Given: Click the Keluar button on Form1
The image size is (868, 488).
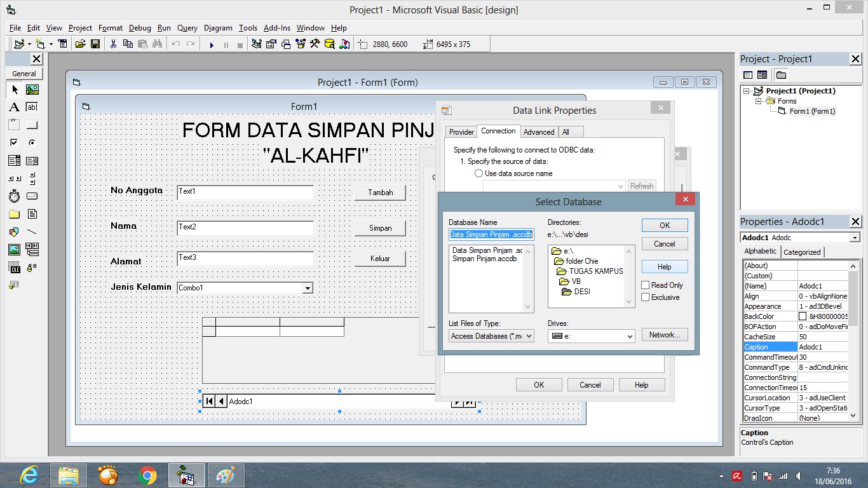Looking at the screenshot, I should pyautogui.click(x=381, y=259).
